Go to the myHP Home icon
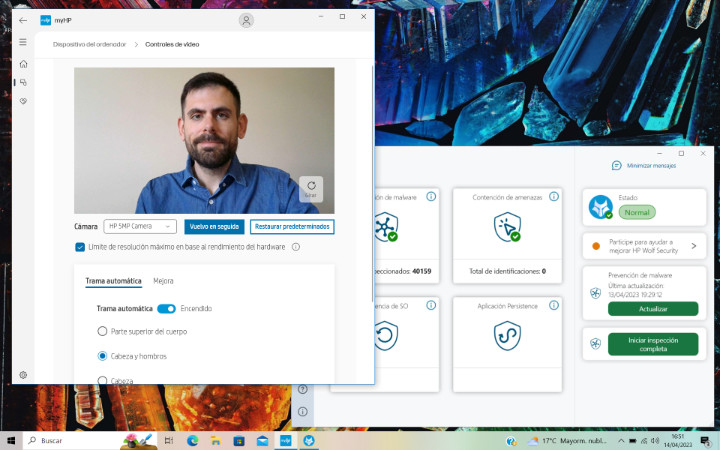 pyautogui.click(x=23, y=64)
